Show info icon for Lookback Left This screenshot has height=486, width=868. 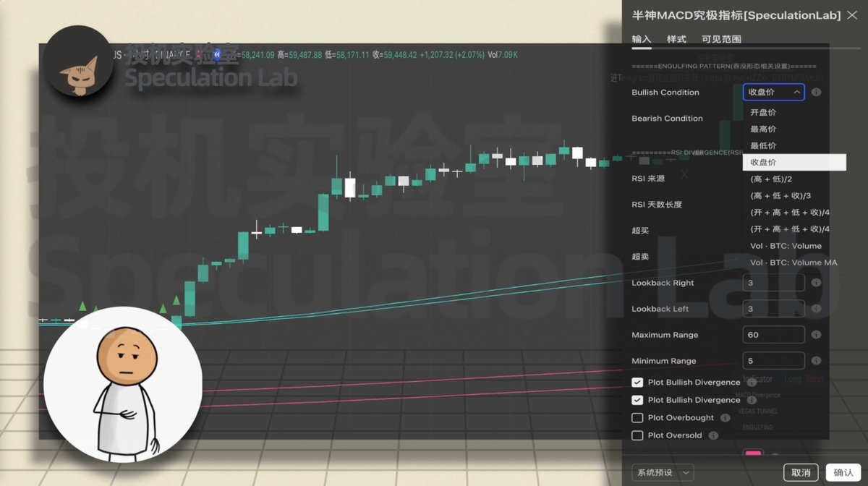816,309
